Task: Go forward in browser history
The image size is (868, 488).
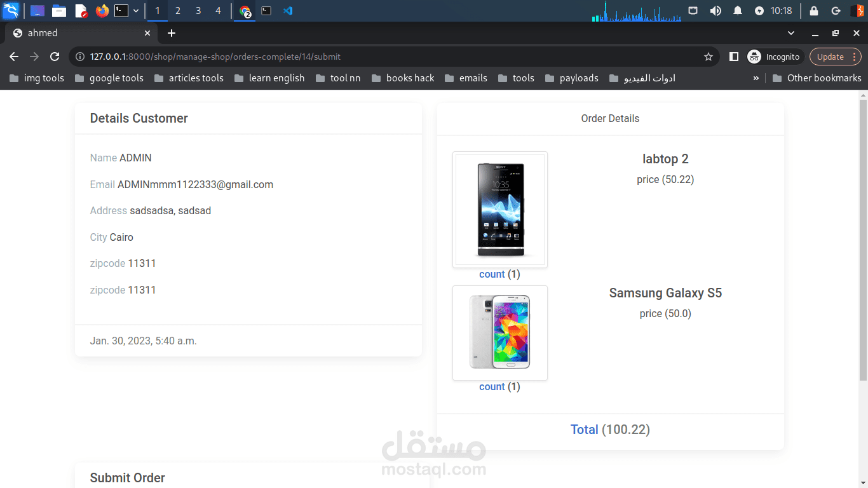Action: 34,57
